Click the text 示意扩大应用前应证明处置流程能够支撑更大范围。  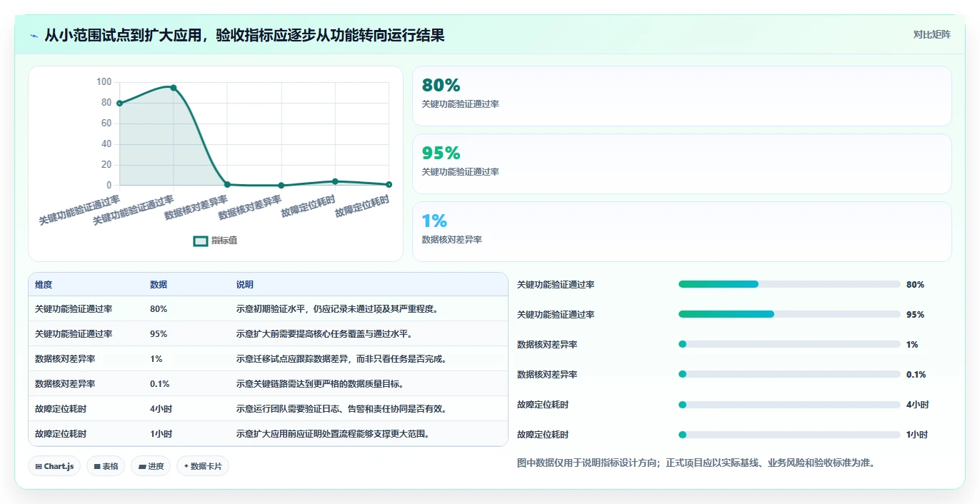[334, 433]
